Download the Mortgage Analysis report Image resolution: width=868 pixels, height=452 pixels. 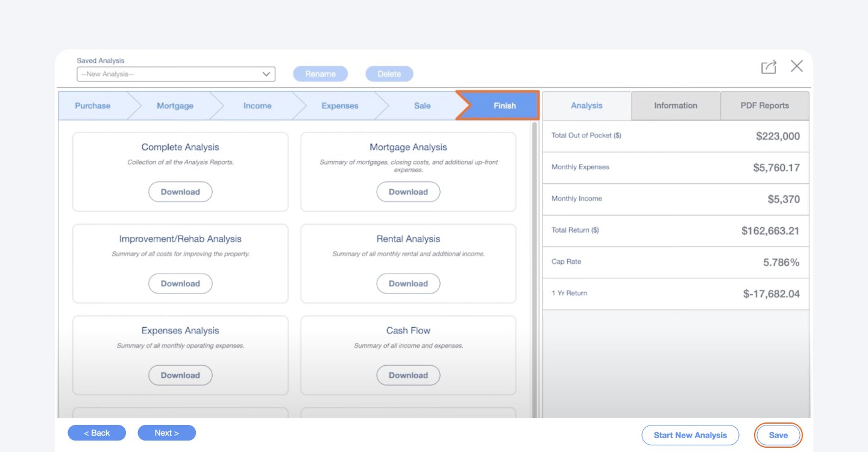408,191
